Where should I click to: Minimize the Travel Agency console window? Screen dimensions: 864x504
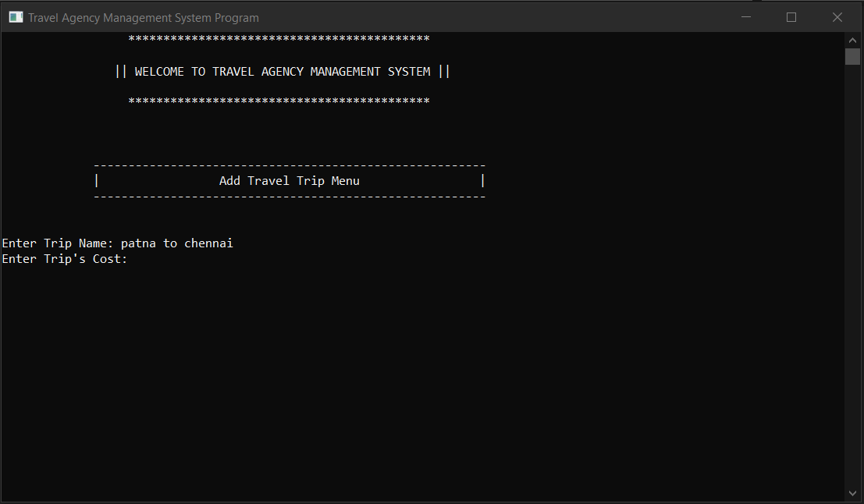coord(746,17)
